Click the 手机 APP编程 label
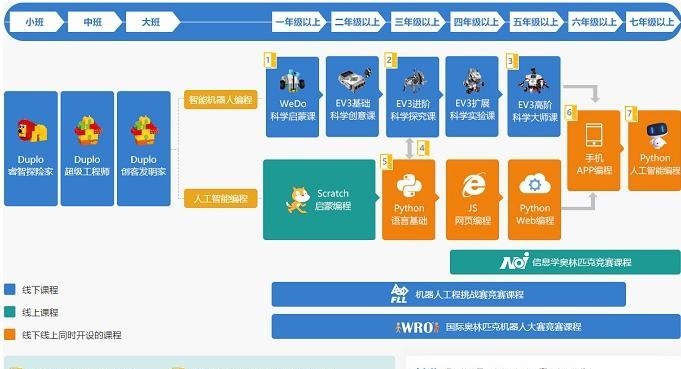The width and height of the screenshot is (681, 369). tap(594, 164)
